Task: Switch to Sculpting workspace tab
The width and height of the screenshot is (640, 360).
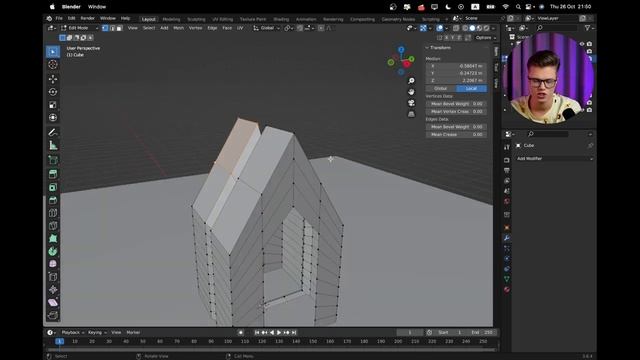Action: (x=196, y=19)
